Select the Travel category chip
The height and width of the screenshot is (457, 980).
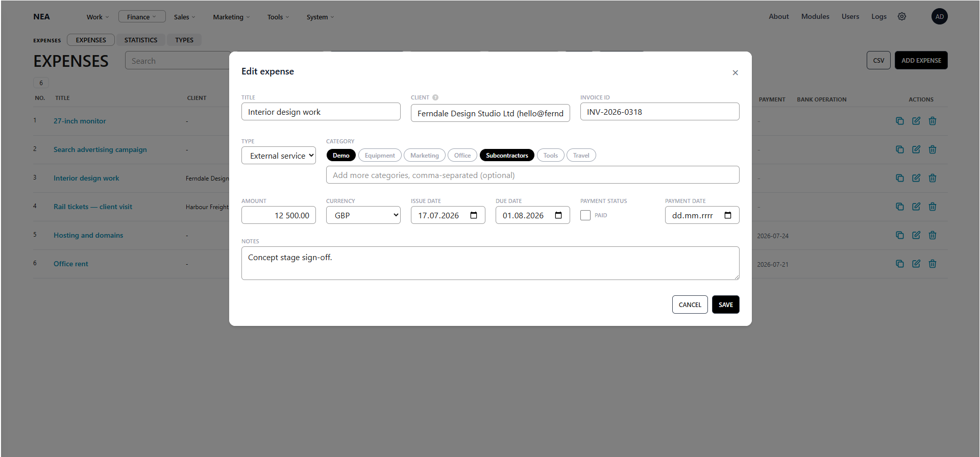(x=581, y=156)
